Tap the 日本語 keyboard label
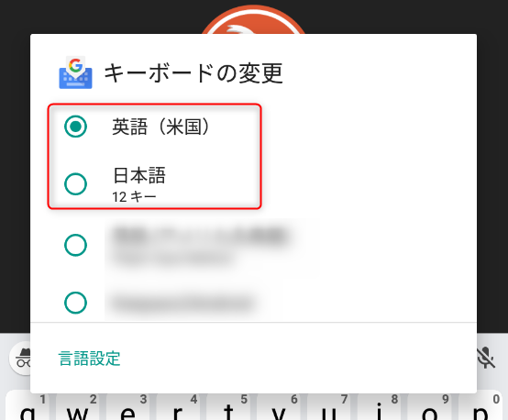 [139, 175]
